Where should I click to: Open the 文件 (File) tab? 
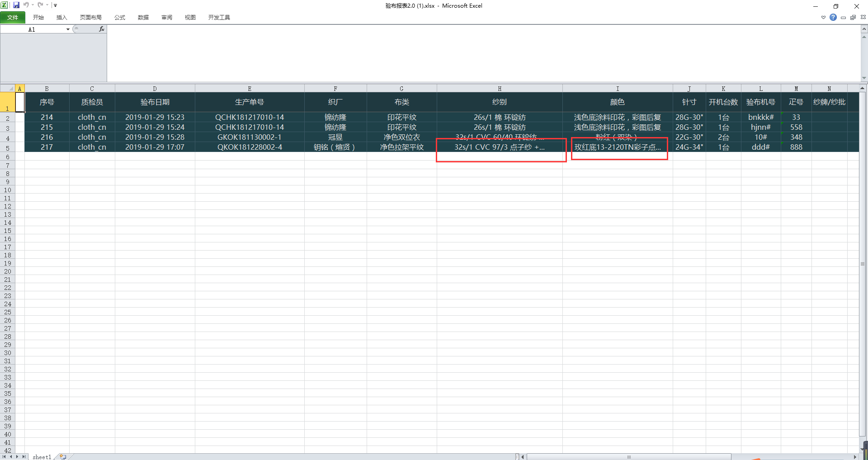tap(13, 17)
